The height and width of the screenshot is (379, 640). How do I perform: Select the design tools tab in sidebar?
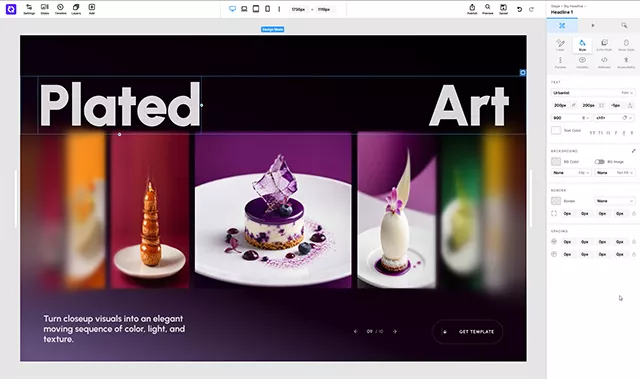(x=562, y=25)
